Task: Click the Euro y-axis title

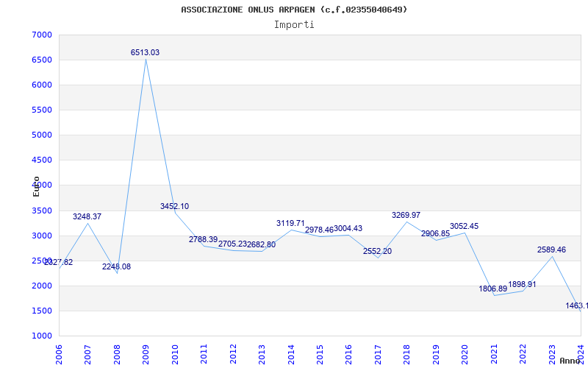Action: coord(36,186)
